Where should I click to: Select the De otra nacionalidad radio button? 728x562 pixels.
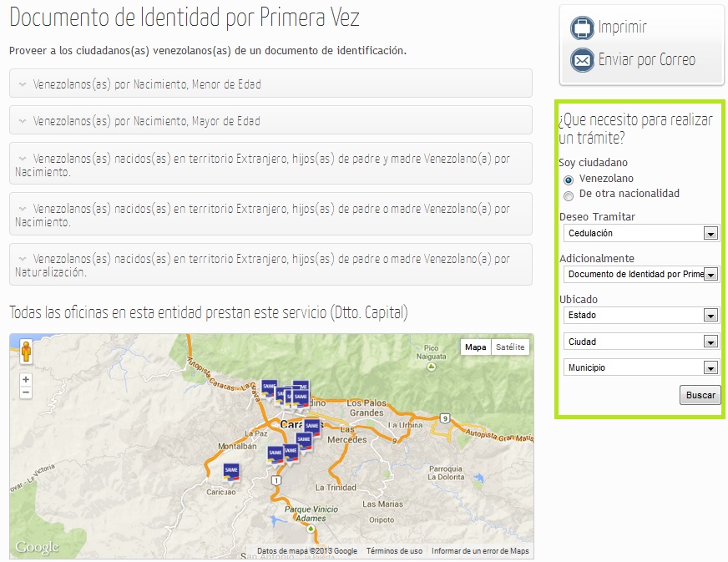click(569, 196)
